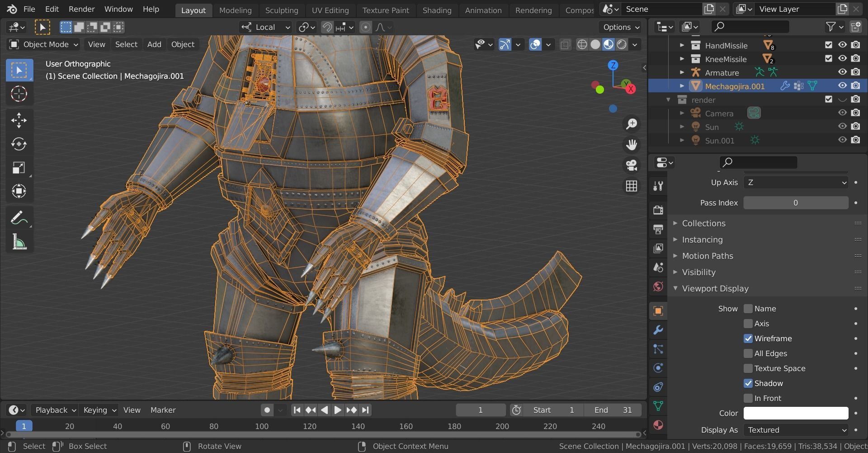Select the Measure tool
868x453 pixels.
click(x=19, y=242)
